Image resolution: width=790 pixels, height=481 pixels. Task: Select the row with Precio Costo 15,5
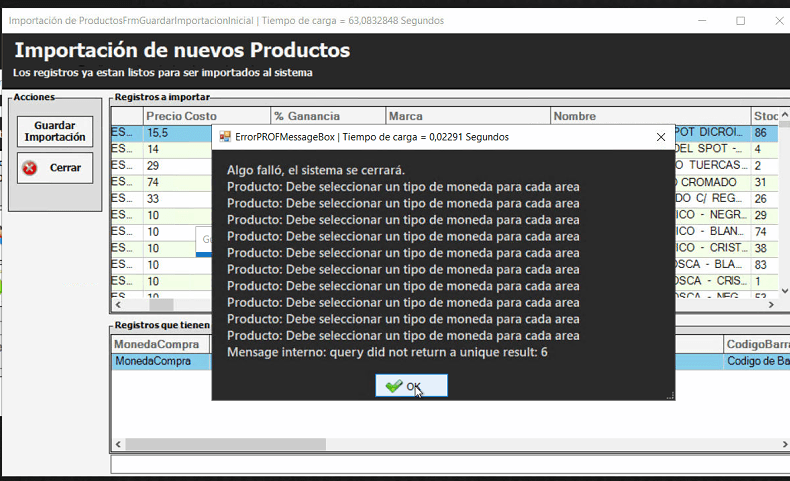pos(177,133)
